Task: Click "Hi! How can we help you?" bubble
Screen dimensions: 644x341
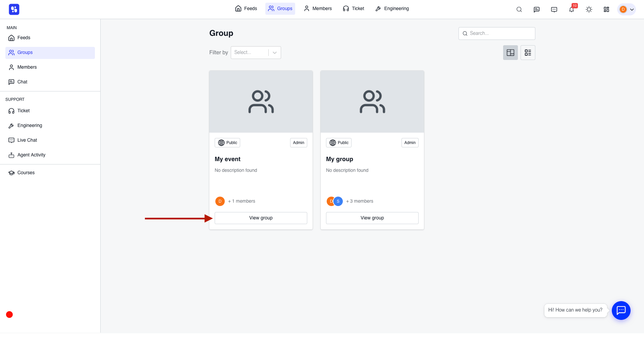Action: (x=575, y=310)
